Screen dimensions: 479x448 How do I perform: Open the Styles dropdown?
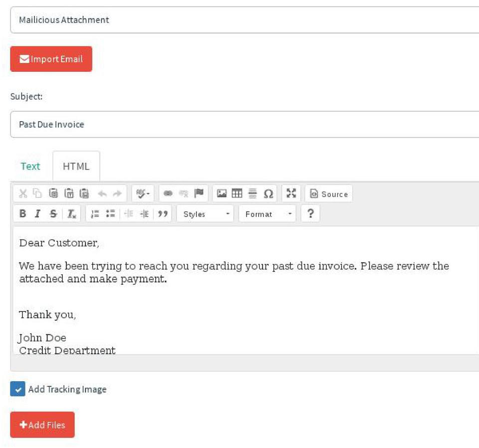(x=205, y=214)
